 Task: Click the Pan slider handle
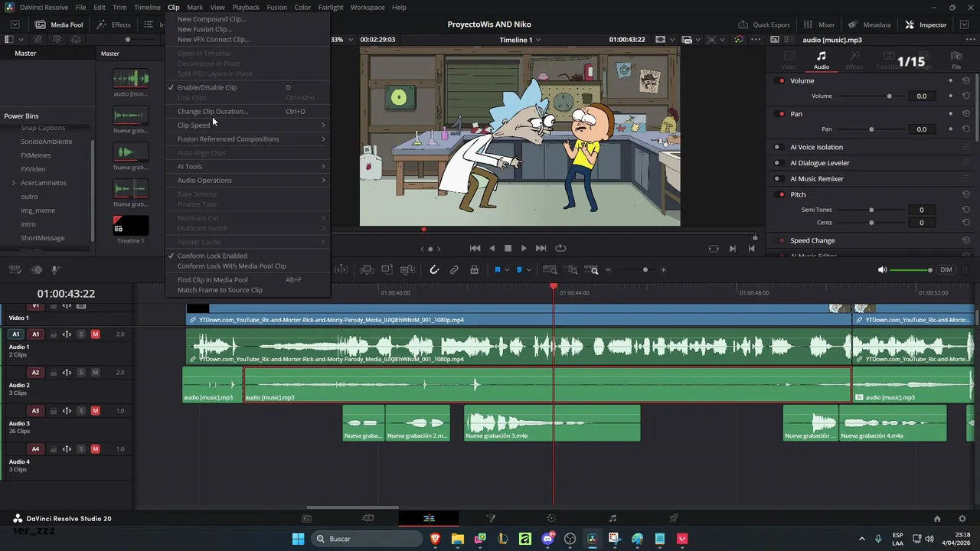point(871,129)
